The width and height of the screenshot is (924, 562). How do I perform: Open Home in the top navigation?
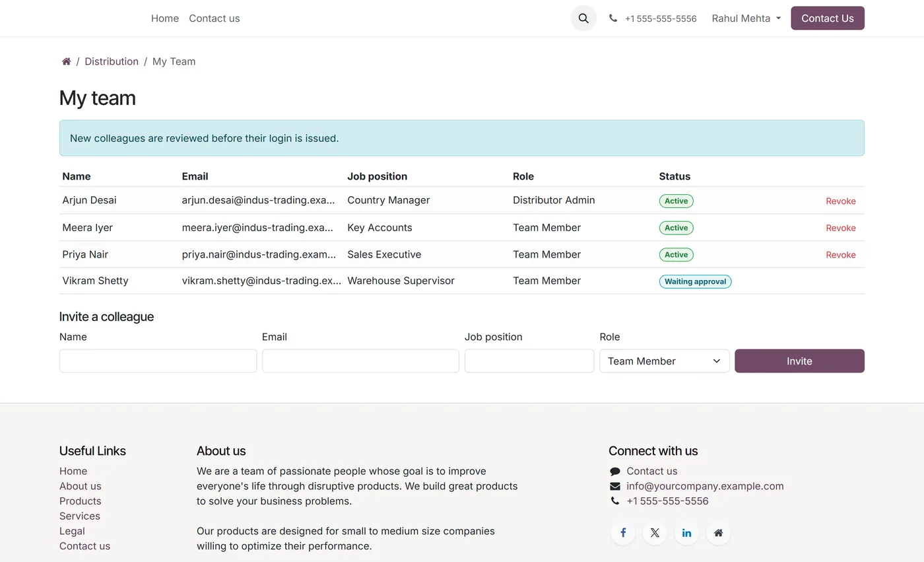[x=165, y=18]
